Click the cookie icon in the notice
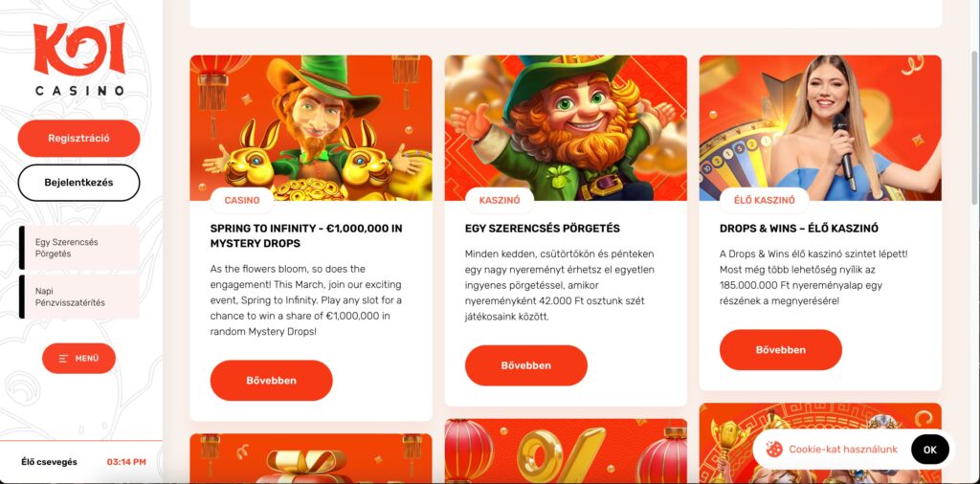The image size is (980, 484). [x=773, y=449]
